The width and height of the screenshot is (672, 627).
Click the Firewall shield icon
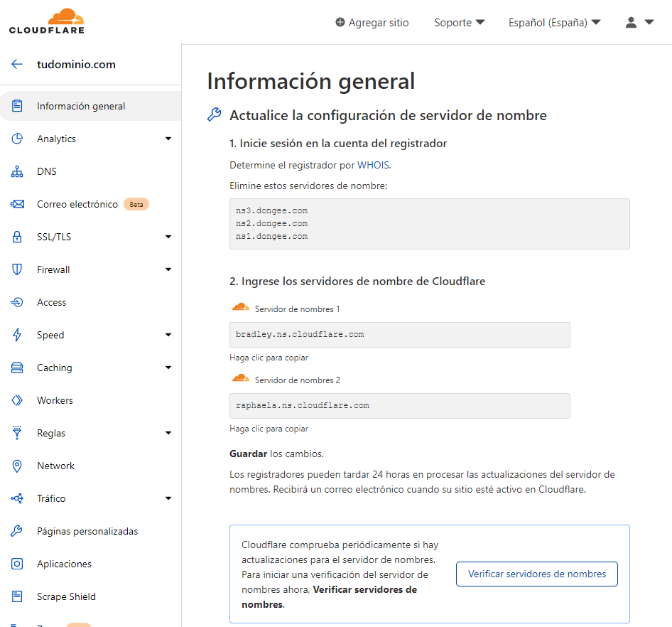pos(17,269)
